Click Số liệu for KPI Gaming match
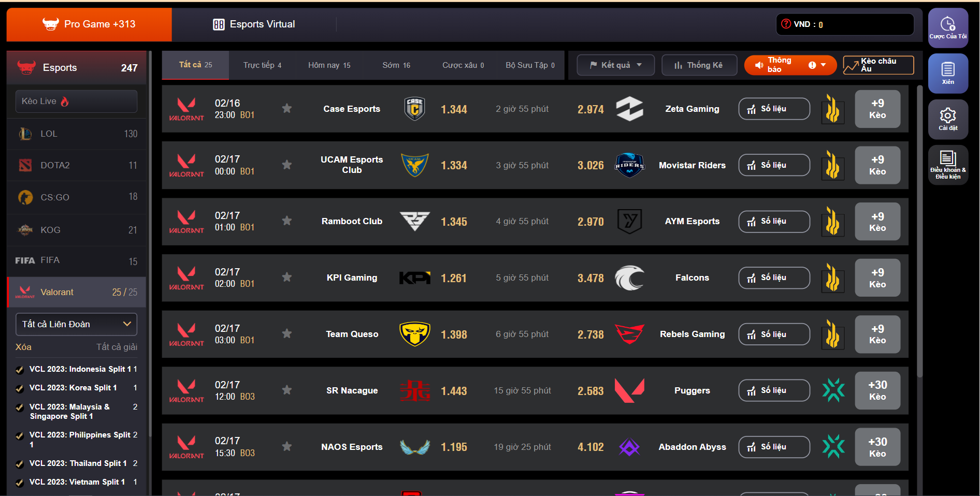The image size is (980, 496). 774,278
